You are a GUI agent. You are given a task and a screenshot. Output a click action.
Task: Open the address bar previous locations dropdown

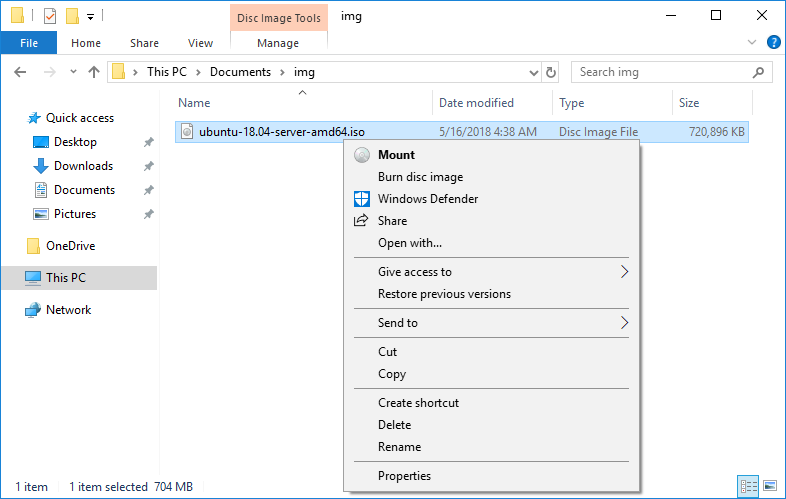(x=534, y=73)
